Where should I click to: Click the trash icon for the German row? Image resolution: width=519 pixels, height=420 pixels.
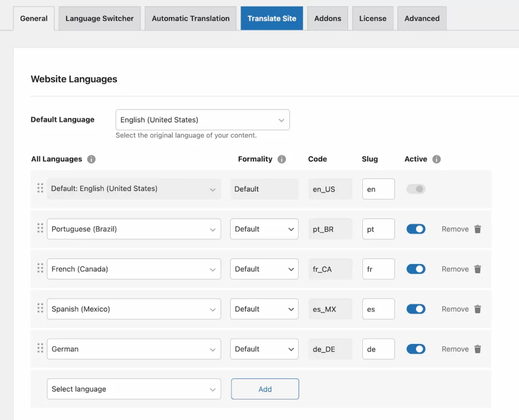[x=477, y=349]
